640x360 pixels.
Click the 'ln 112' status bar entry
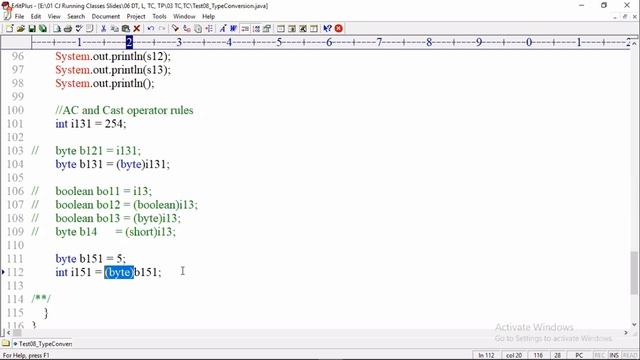486,356
